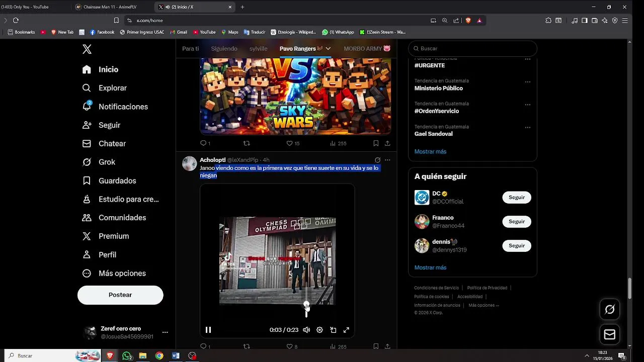Open X home logo in sidebar
Image resolution: width=644 pixels, height=362 pixels.
87,49
